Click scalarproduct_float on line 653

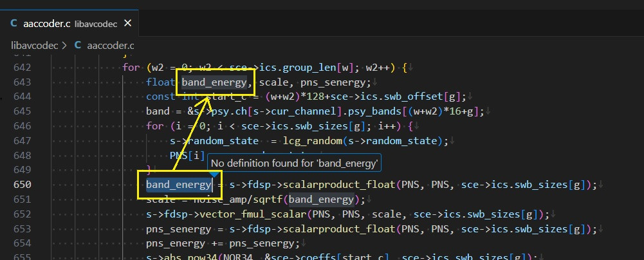tap(340, 228)
